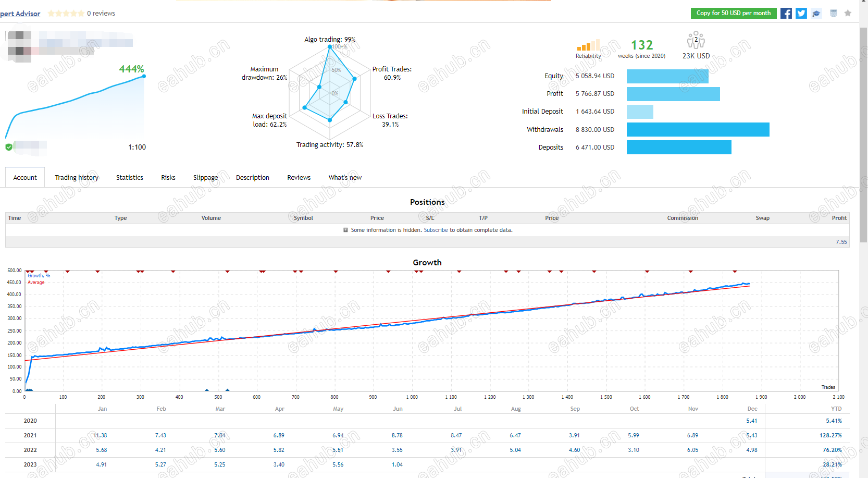868x478 pixels.
Task: Click Copy for 50 USD per month
Action: [x=734, y=13]
